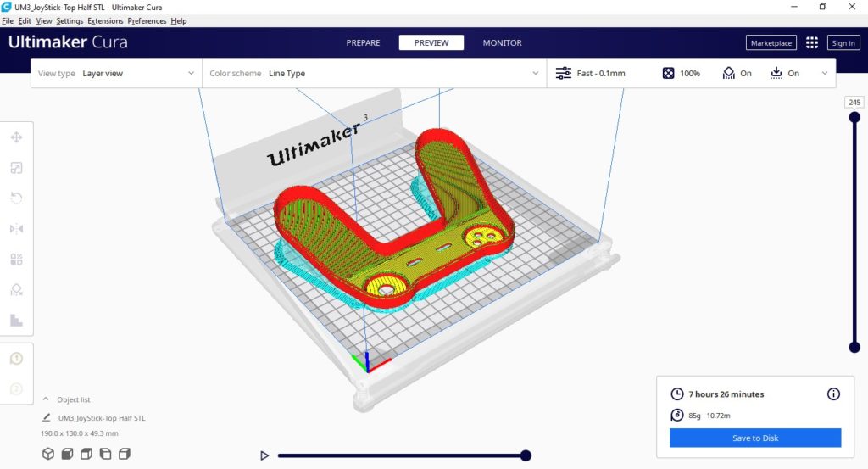Select the Scale tool in the left toolbar
The width and height of the screenshot is (868, 469).
tap(17, 168)
